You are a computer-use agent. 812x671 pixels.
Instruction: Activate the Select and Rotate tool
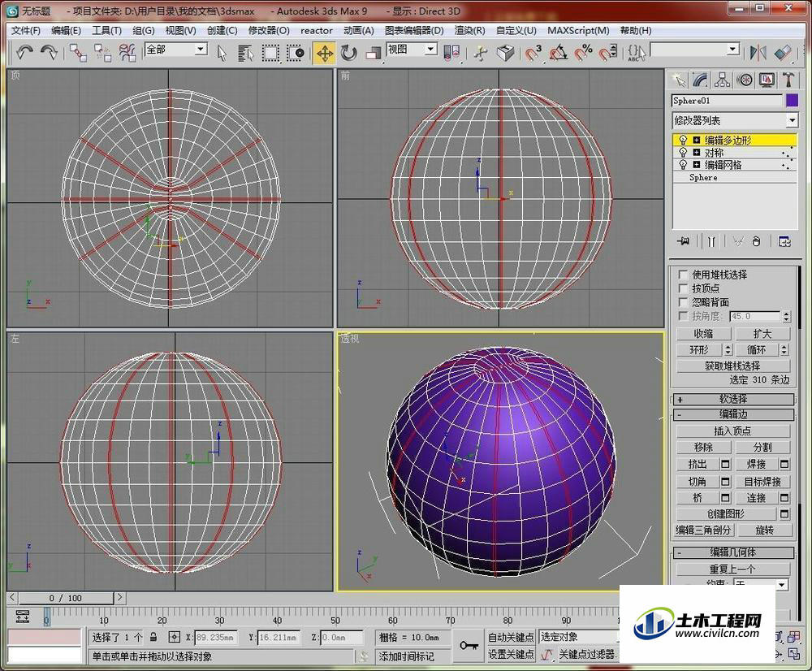[349, 53]
